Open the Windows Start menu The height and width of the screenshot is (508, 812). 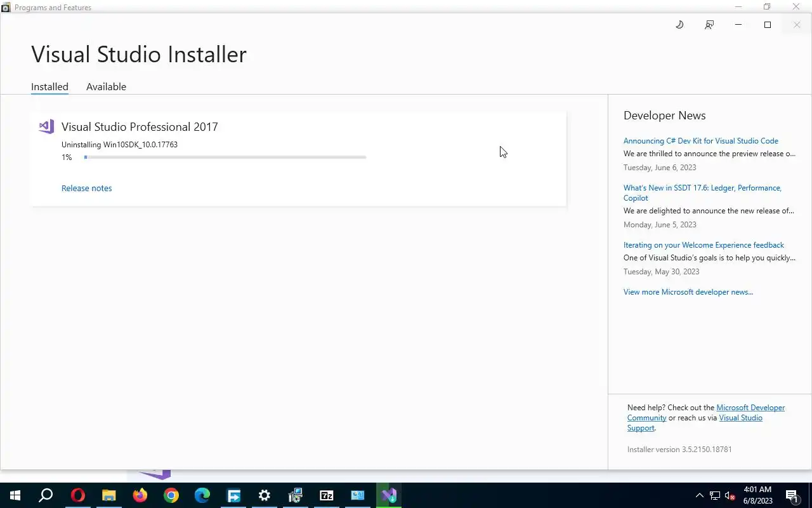click(15, 495)
